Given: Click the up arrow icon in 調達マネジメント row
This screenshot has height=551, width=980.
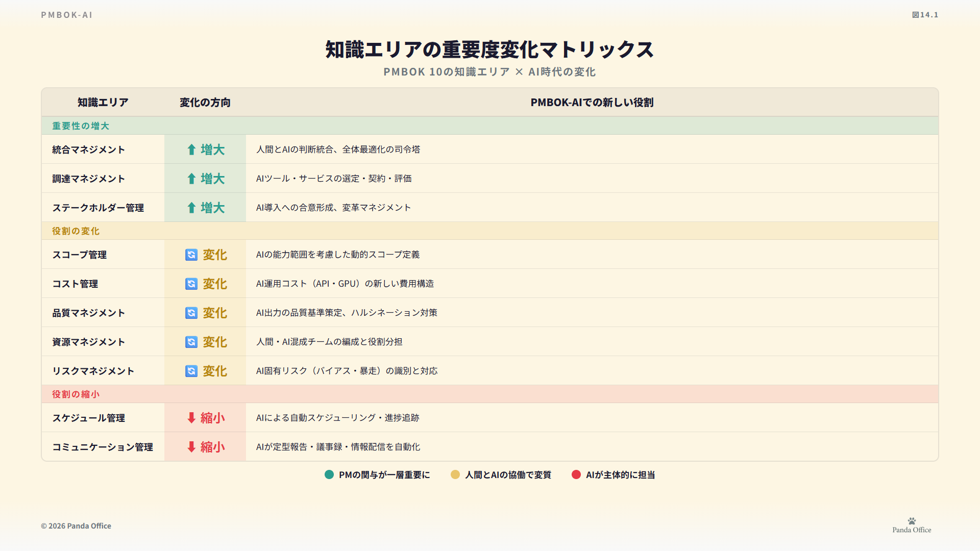Looking at the screenshot, I should [191, 179].
